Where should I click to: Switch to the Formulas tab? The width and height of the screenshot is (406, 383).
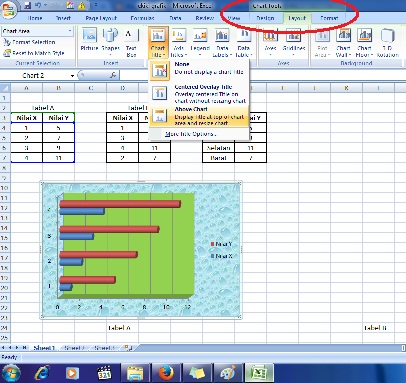(x=142, y=18)
